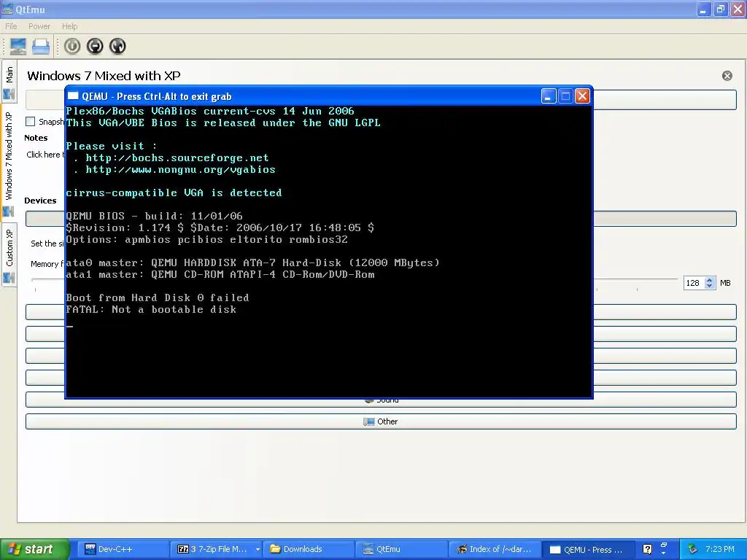747x560 pixels.
Task: Switch to Downloads folder in the taskbar
Action: point(309,549)
